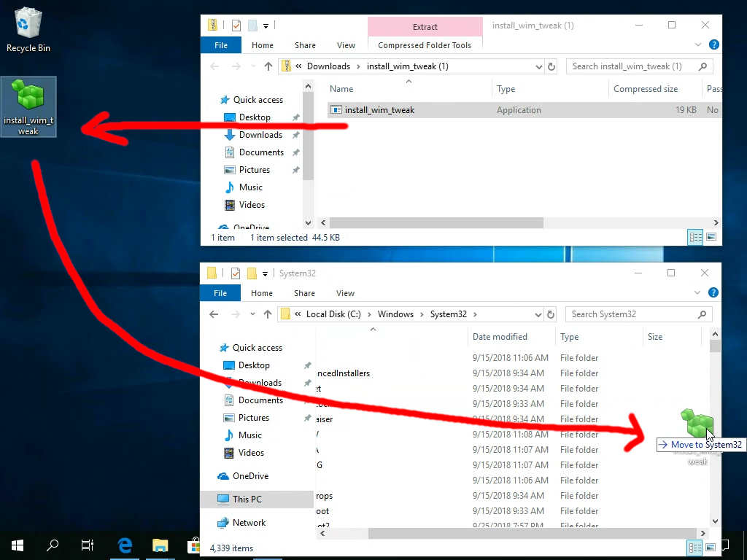Click Properties quick access icon in System32 titlebar

(236, 273)
